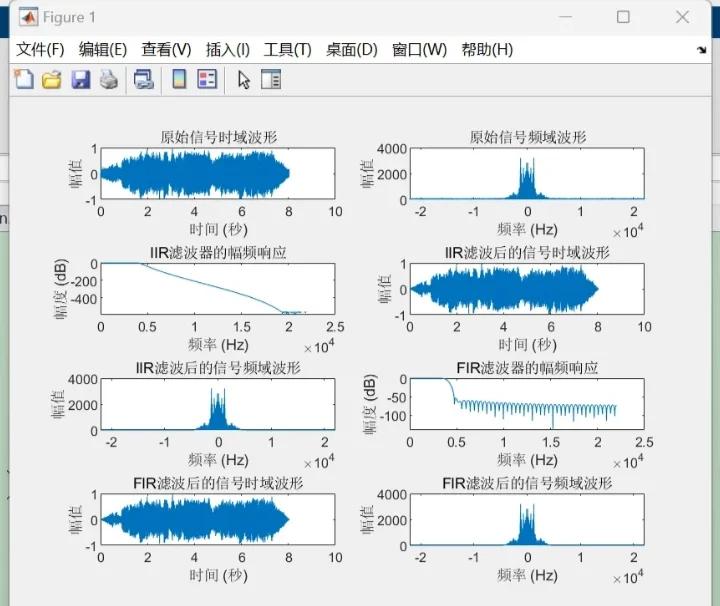Click the 幅度 (dB) label of FIR response
Viewport: 720px width, 606px height.
coord(370,404)
